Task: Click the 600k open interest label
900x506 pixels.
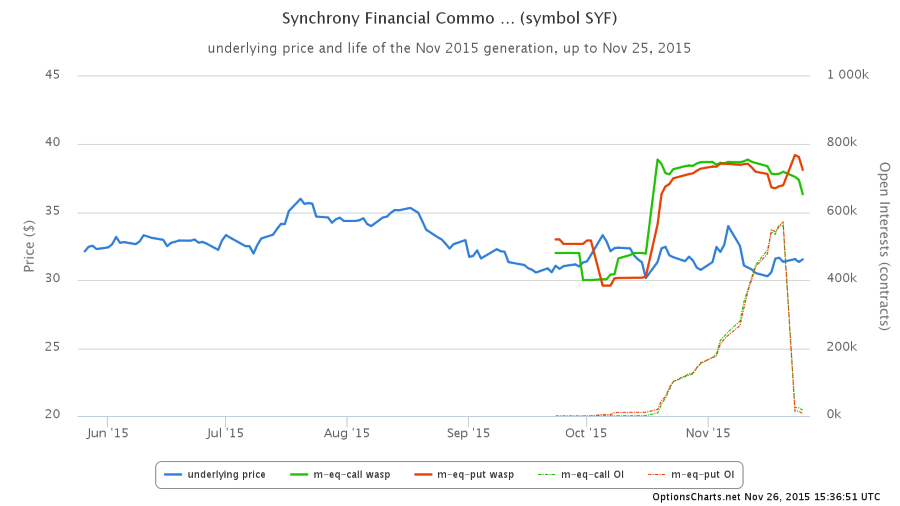Action: [841, 211]
